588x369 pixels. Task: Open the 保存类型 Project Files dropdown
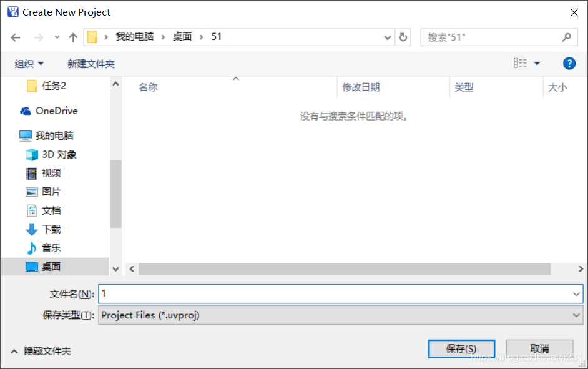click(340, 315)
